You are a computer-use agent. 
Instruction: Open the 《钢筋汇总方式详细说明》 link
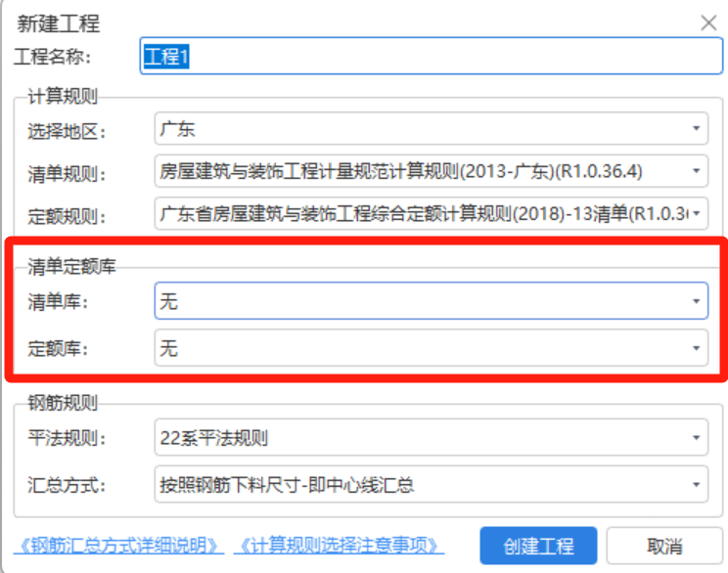pyautogui.click(x=118, y=546)
